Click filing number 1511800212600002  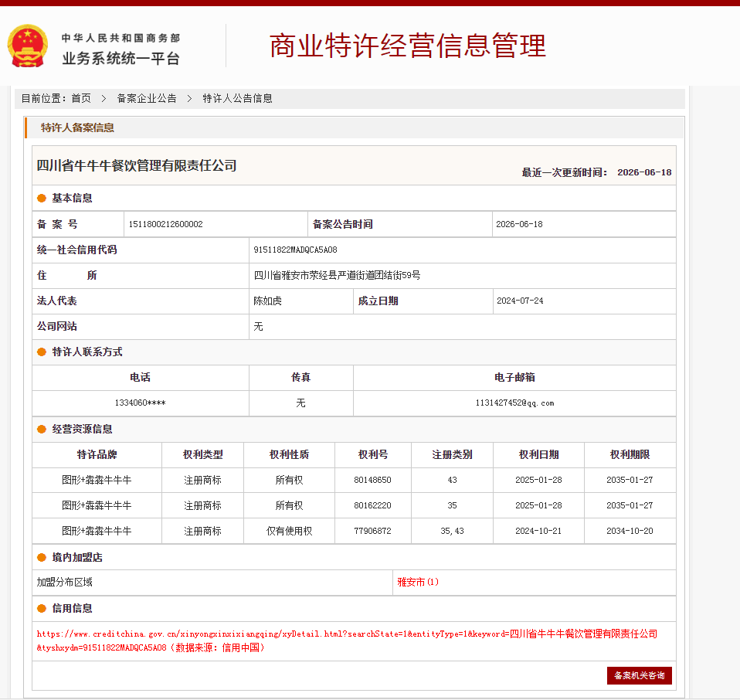165,224
